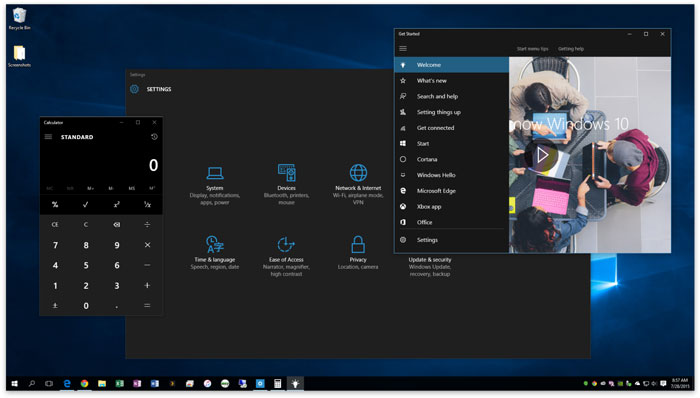Open the Windows Start button
The width and height of the screenshot is (700, 398).
[x=14, y=383]
